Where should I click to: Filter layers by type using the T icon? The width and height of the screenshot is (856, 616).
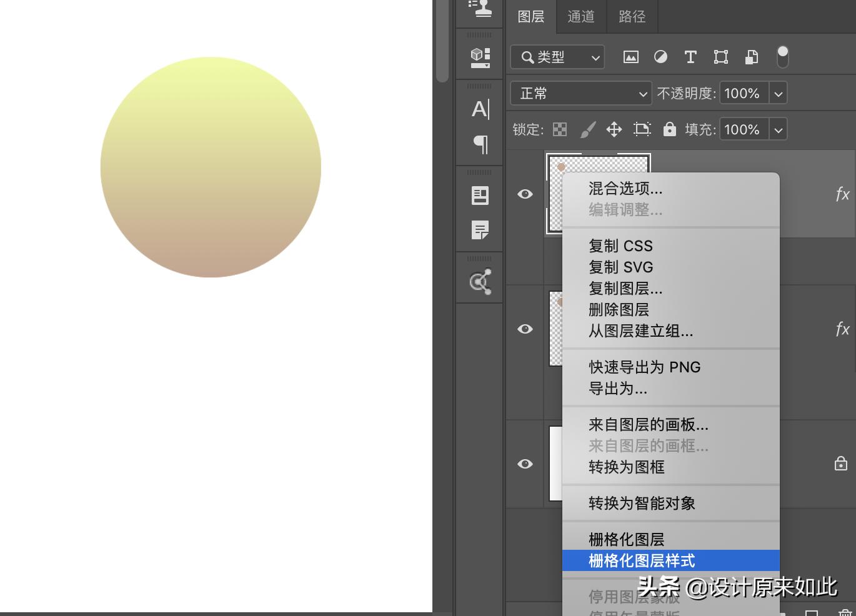click(x=690, y=57)
